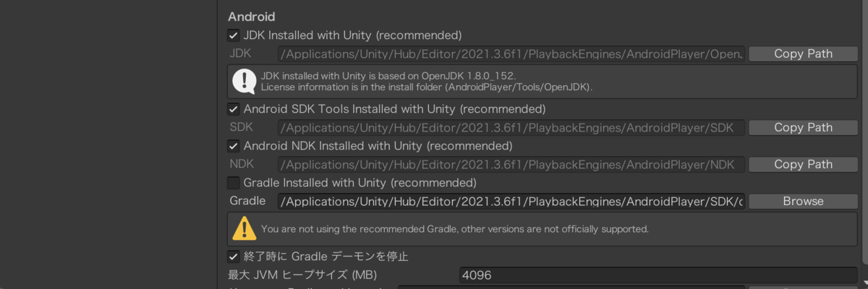Viewport: 868px width, 289px height.
Task: Click the 最大 JVM ヒープサイズ value field
Action: point(658,275)
